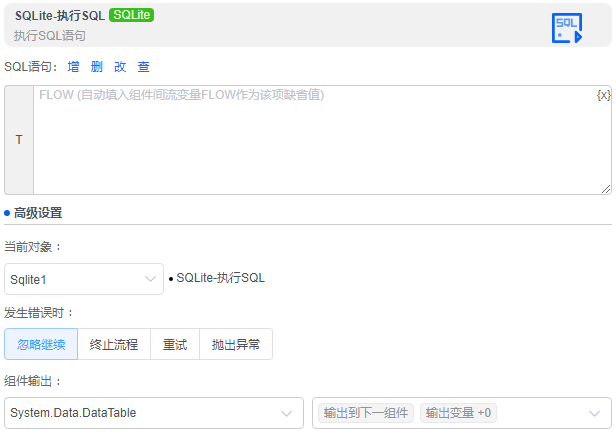616x435 pixels.
Task: Click the green SQLite badge
Action: click(132, 15)
